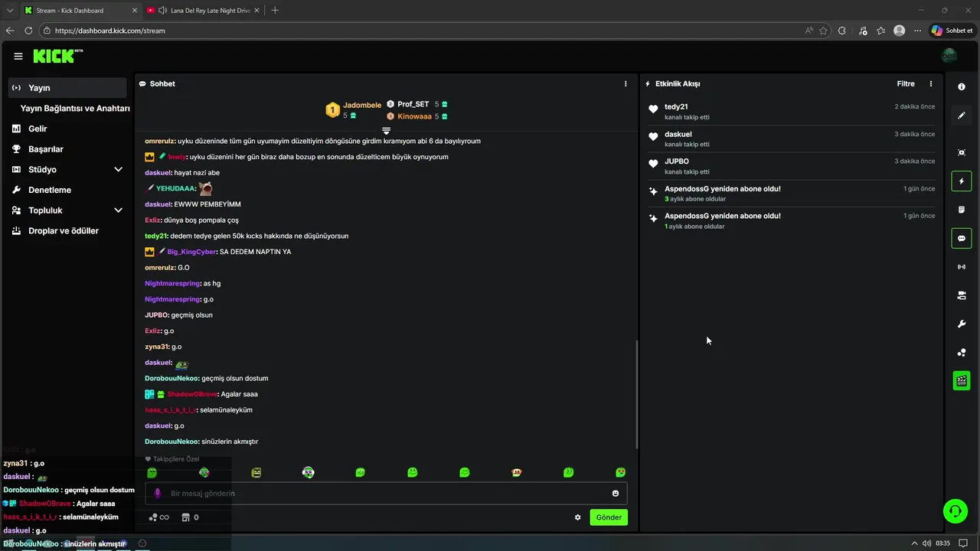This screenshot has height=551, width=980.
Task: Open the Filtre filter in activity feed
Action: pyautogui.click(x=906, y=83)
